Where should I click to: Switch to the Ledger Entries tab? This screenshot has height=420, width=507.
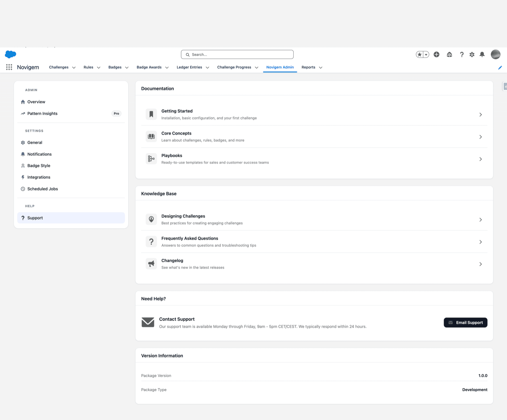pyautogui.click(x=189, y=67)
